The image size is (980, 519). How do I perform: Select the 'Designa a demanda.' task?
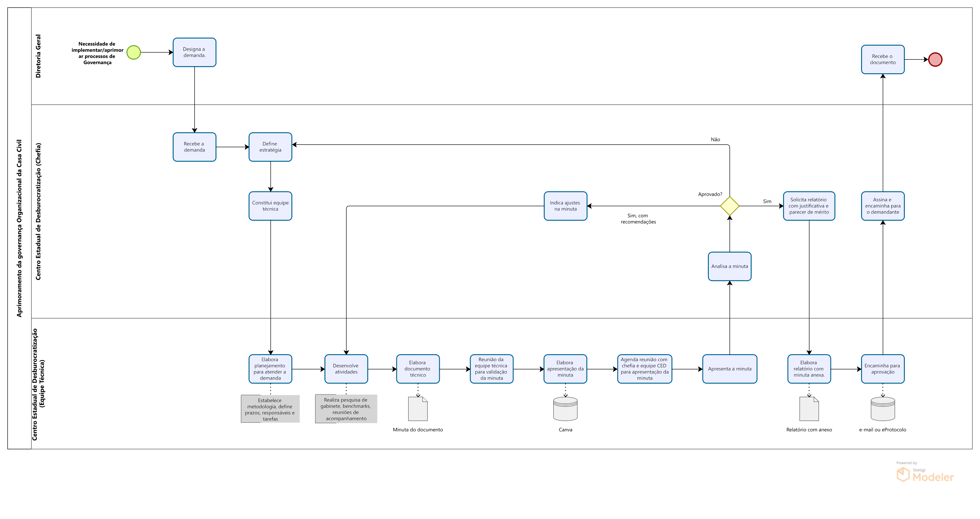pyautogui.click(x=194, y=52)
